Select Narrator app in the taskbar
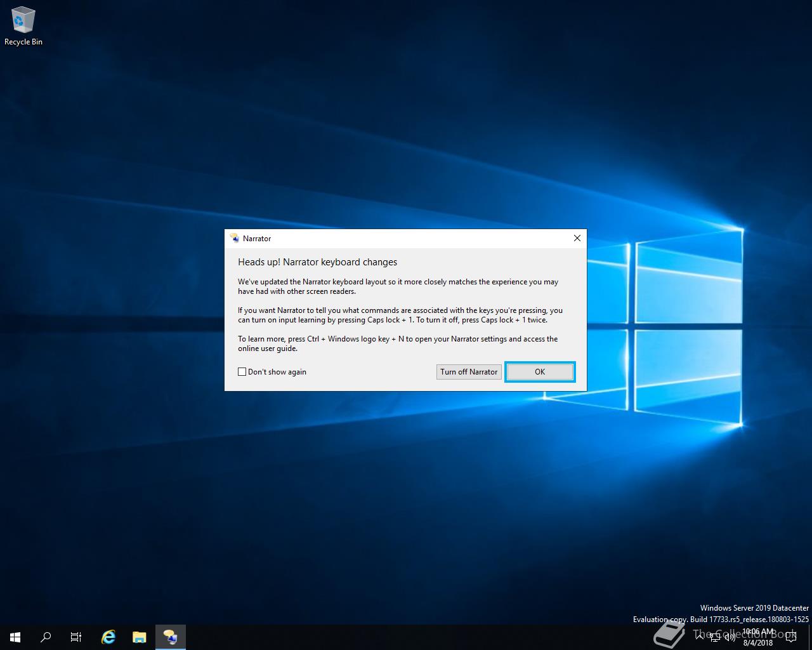Screen dimensions: 812x650 coord(170,637)
